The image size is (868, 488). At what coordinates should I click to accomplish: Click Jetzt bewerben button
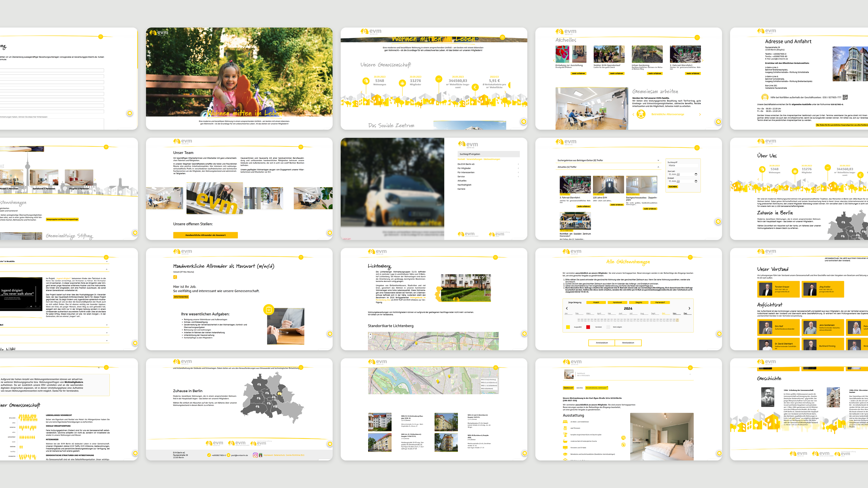[181, 297]
